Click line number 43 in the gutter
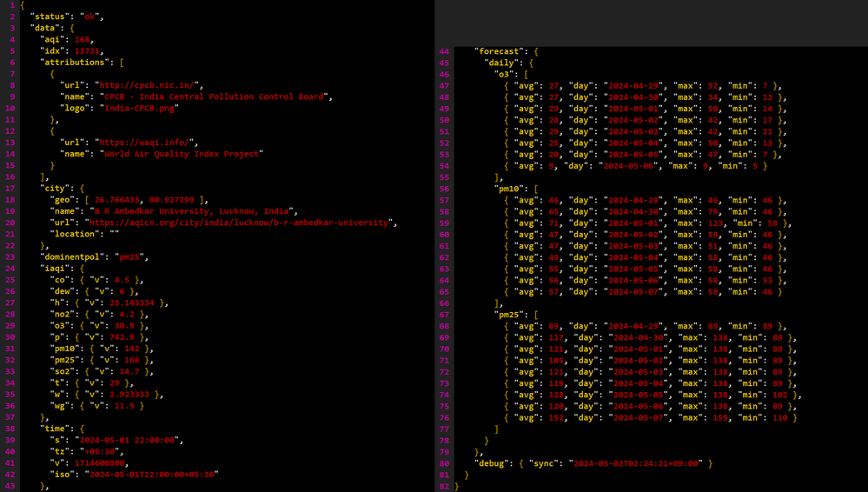Image resolution: width=868 pixels, height=492 pixels. pyautogui.click(x=10, y=486)
